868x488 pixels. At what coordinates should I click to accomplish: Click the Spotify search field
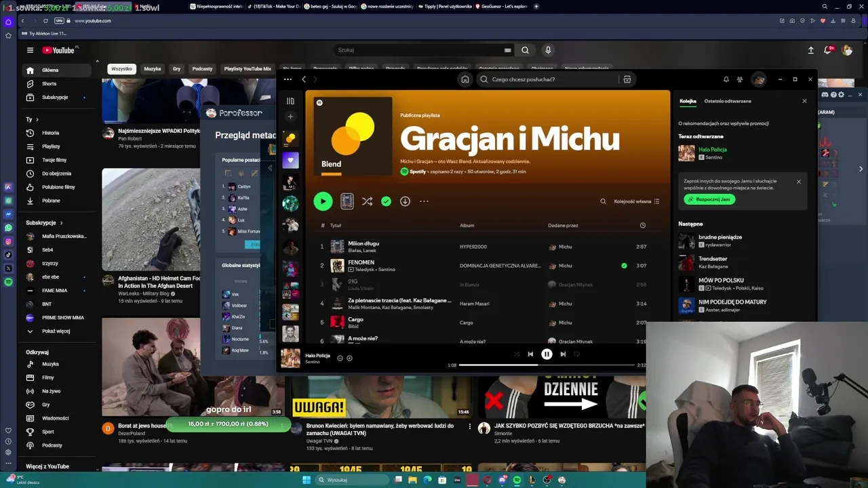[x=548, y=79]
